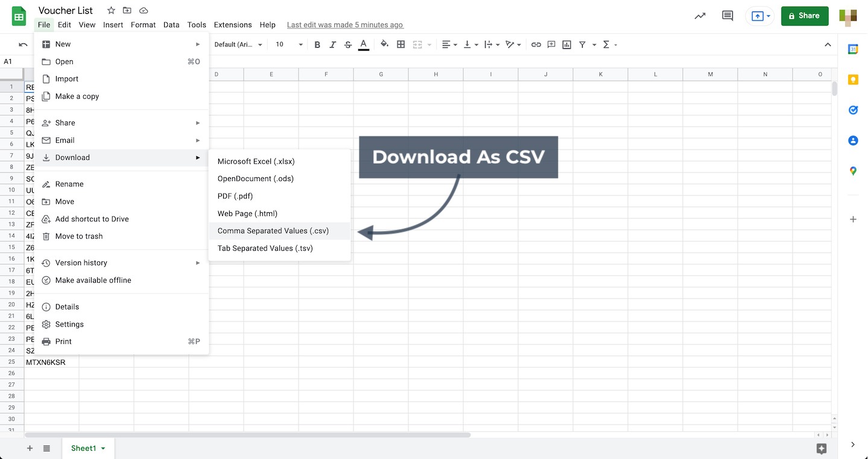This screenshot has width=868, height=459.
Task: Hide the side panel arrow
Action: 853,445
